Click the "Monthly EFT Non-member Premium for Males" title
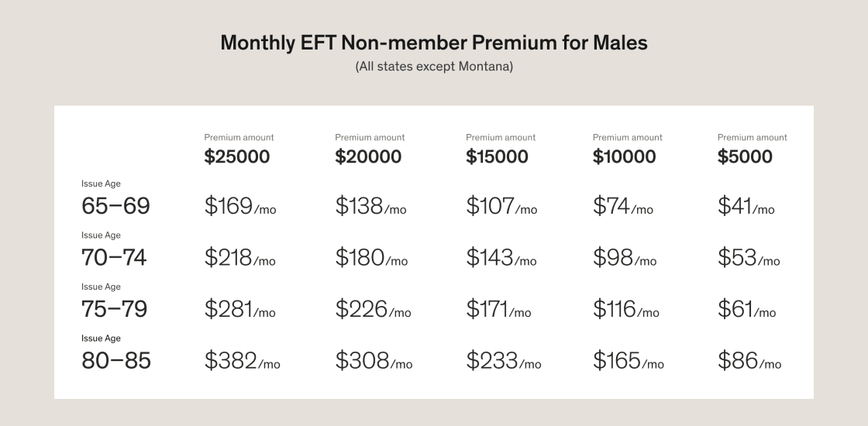 (434, 43)
